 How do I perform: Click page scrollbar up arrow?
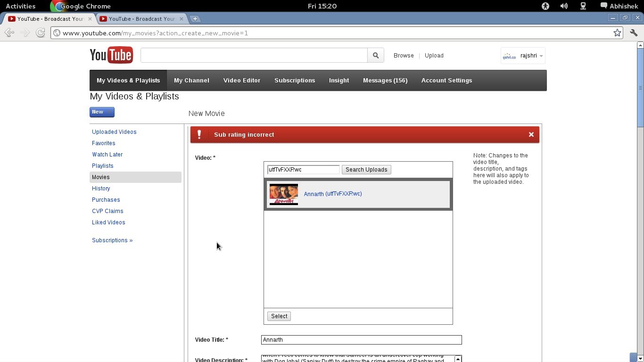coord(640,45)
